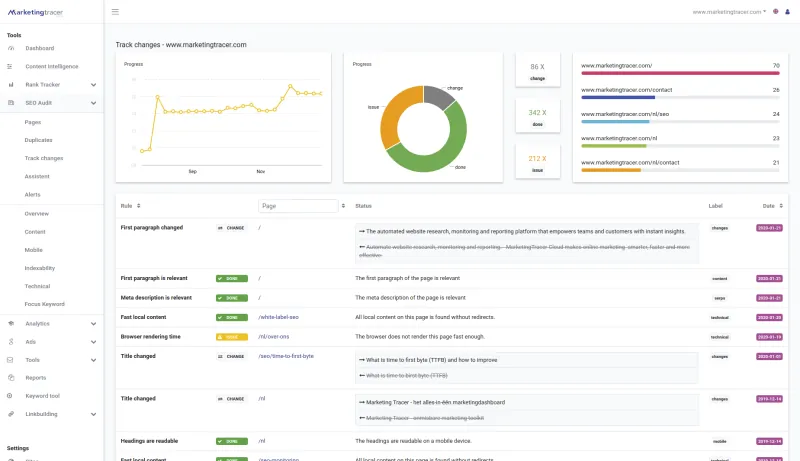Open Duplicates in sidebar
Screen dimensions: 800x461
point(38,140)
